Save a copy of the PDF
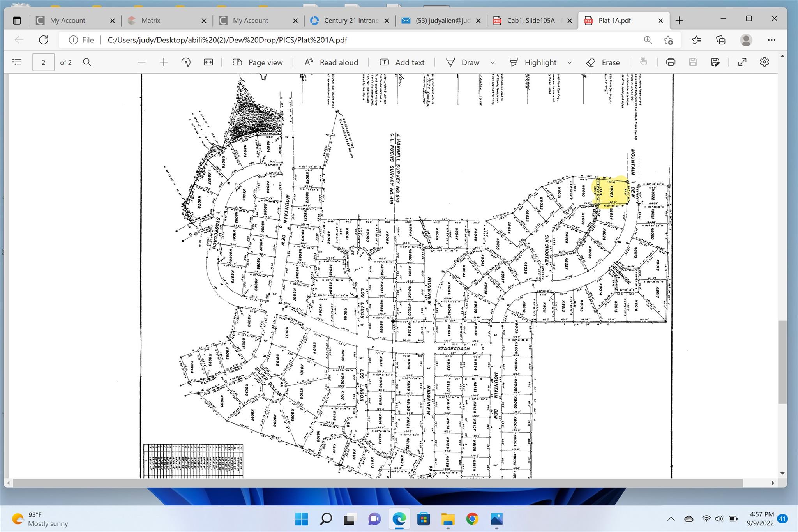The width and height of the screenshot is (798, 532). pos(715,62)
